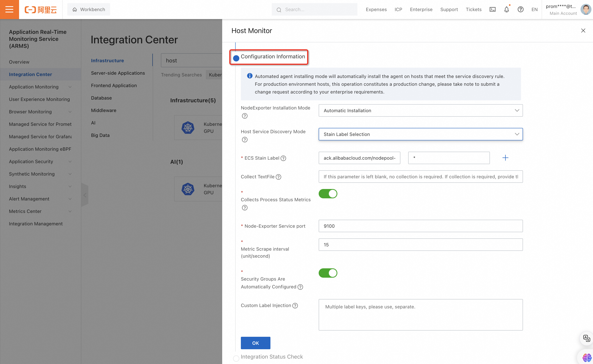Screen dimensions: 593x364
Task: Select Server-side Applications category
Action: [x=118, y=73]
